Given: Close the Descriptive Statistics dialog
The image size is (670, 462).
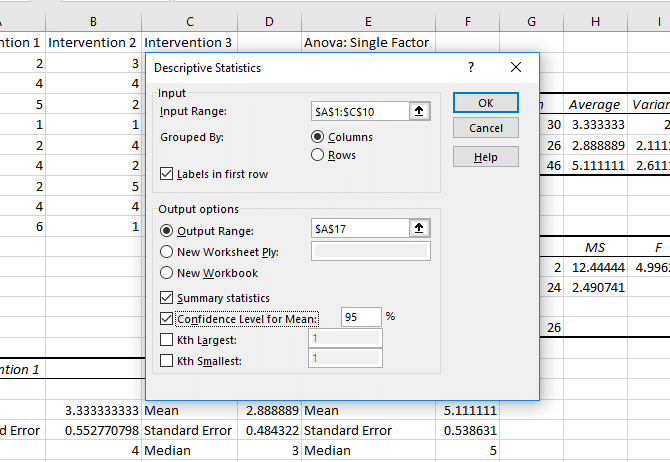Looking at the screenshot, I should click(x=516, y=67).
